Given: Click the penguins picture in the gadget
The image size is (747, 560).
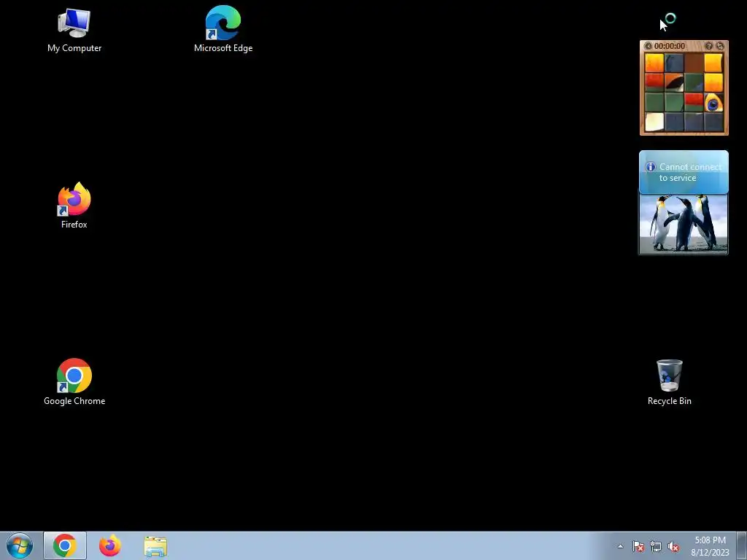Looking at the screenshot, I should 684,223.
